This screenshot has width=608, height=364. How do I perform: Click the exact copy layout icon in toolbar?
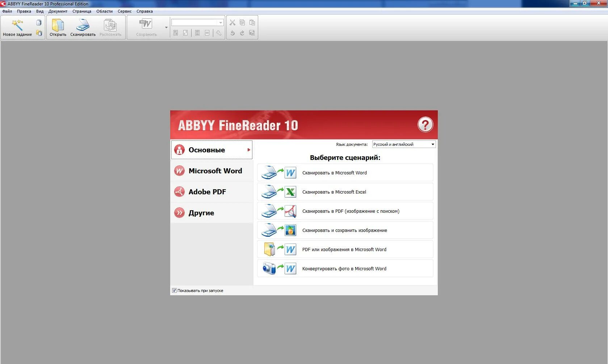(x=176, y=33)
